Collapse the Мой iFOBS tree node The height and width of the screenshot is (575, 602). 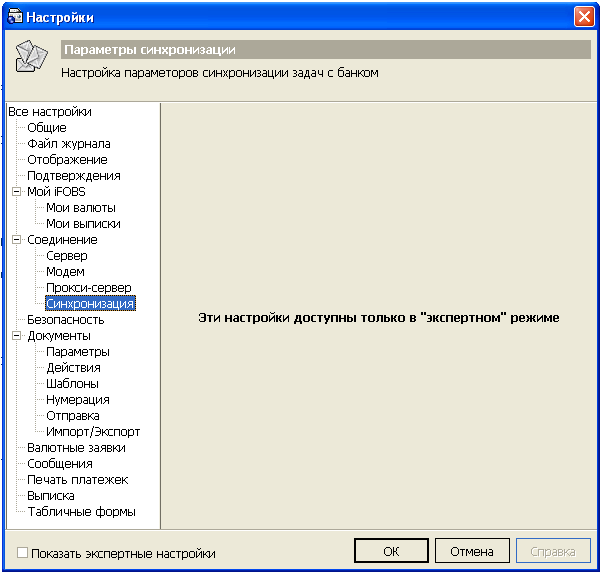(17, 191)
